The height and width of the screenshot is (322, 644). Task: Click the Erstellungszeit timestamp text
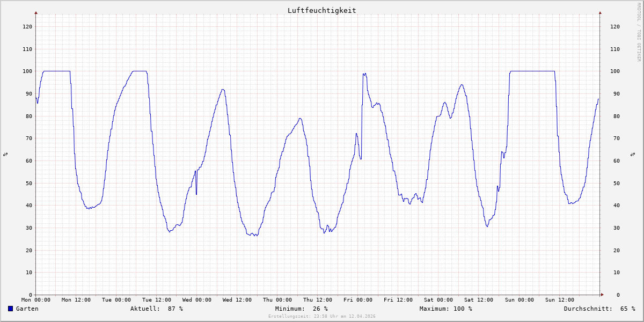[321, 317]
